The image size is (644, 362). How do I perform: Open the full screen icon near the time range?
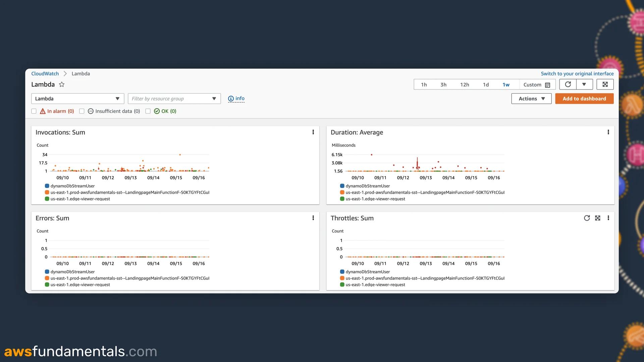605,84
